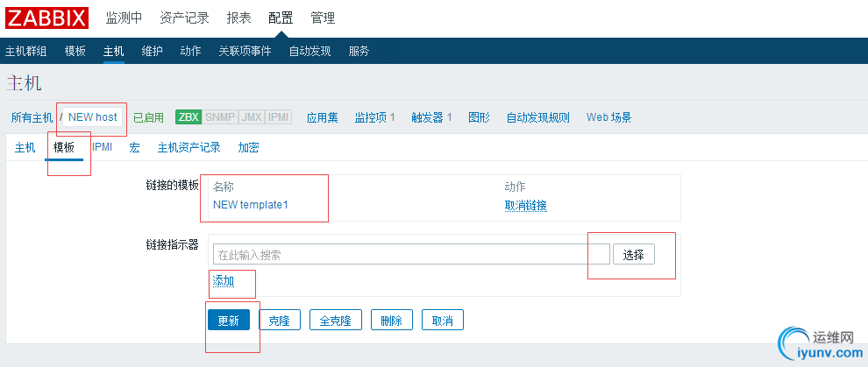This screenshot has height=367, width=868.
Task: Click the 选择 button
Action: [x=634, y=254]
